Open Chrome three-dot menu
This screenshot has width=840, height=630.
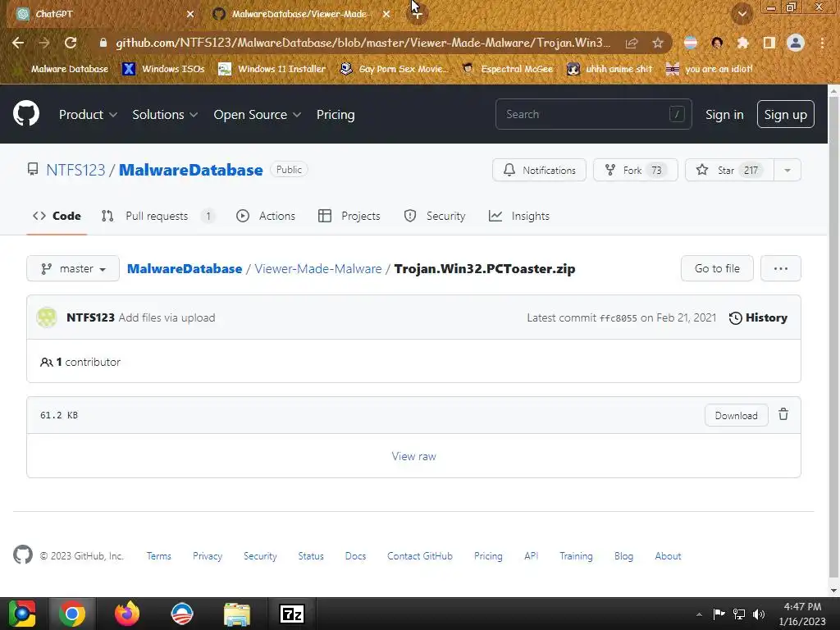[822, 43]
